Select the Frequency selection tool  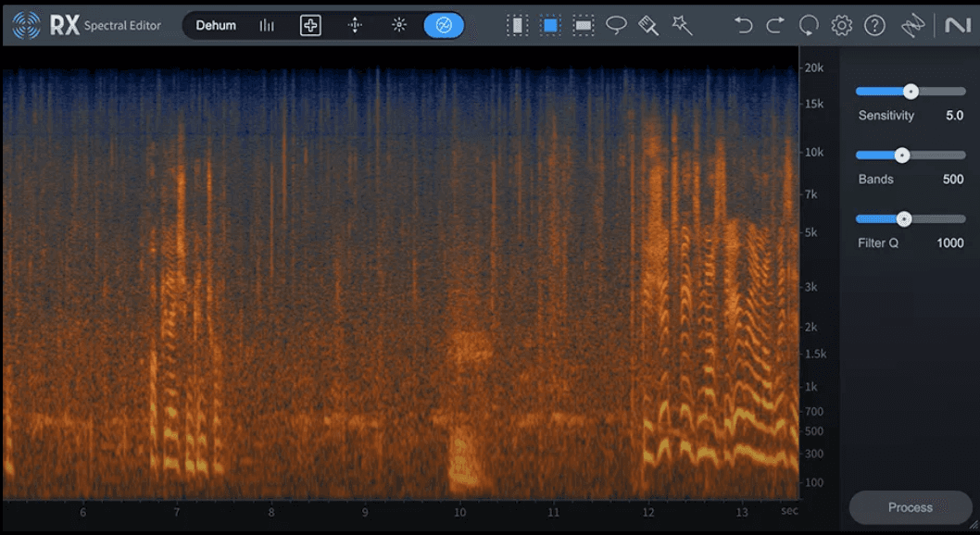[x=584, y=26]
